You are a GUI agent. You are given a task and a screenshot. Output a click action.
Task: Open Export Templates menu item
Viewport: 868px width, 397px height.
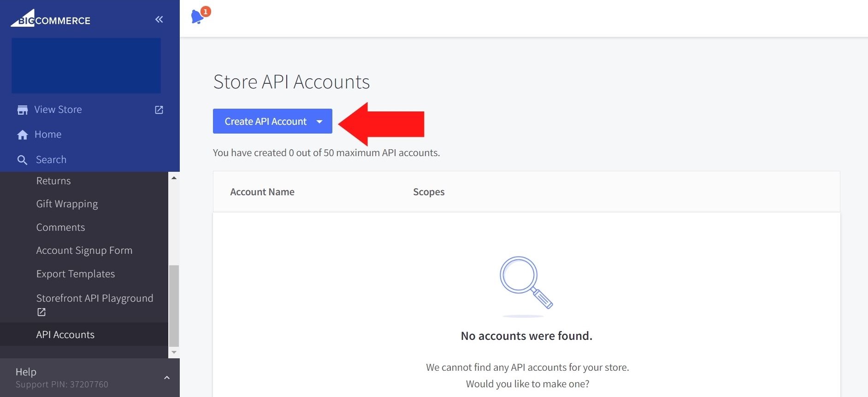click(76, 274)
